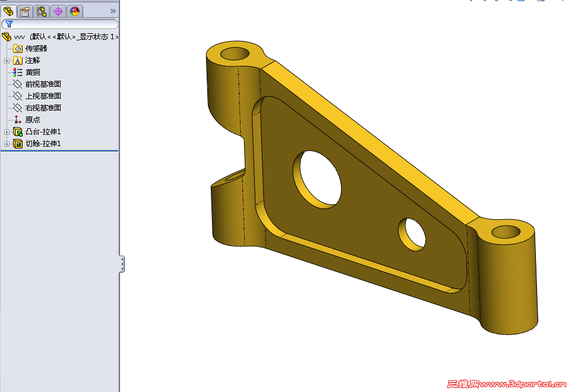Expand the 切除-拉伸1 feature
Viewport: 578px width, 392px height.
(x=7, y=144)
